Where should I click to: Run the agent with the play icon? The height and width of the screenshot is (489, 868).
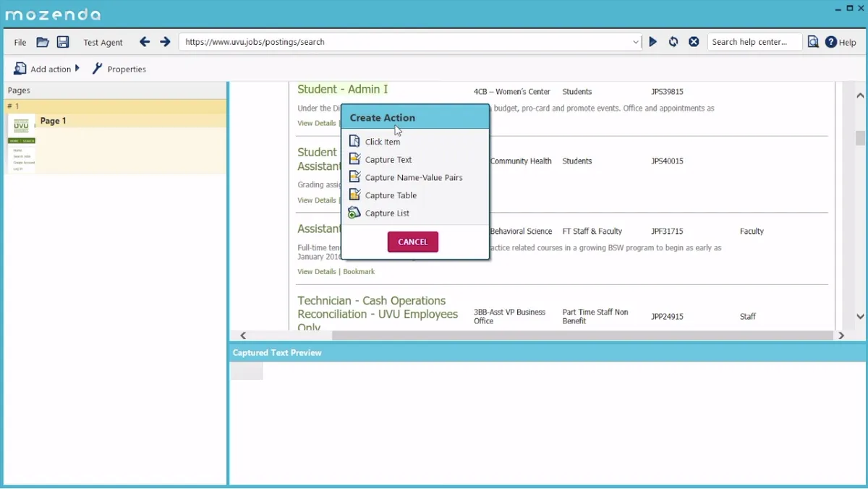(x=652, y=42)
